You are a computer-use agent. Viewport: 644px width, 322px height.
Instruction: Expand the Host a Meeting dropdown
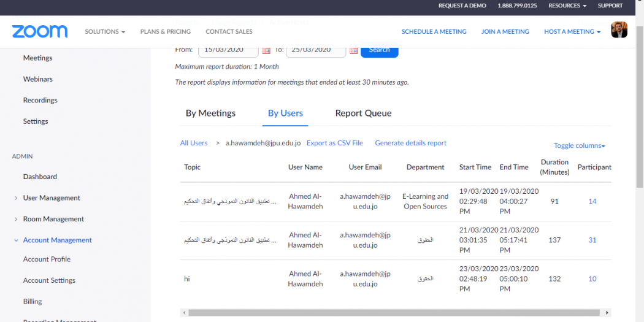pos(572,32)
